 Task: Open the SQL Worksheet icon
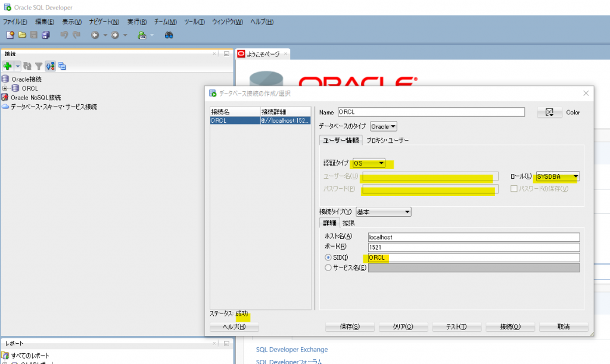tap(142, 35)
